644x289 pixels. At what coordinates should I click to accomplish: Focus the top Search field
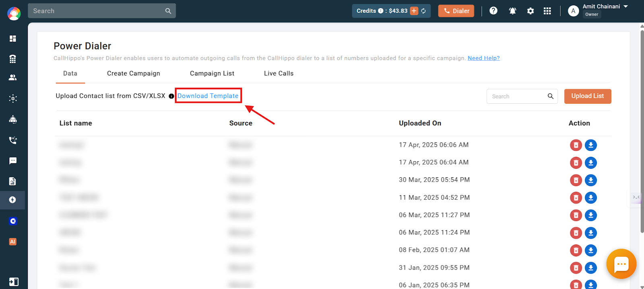pos(102,11)
